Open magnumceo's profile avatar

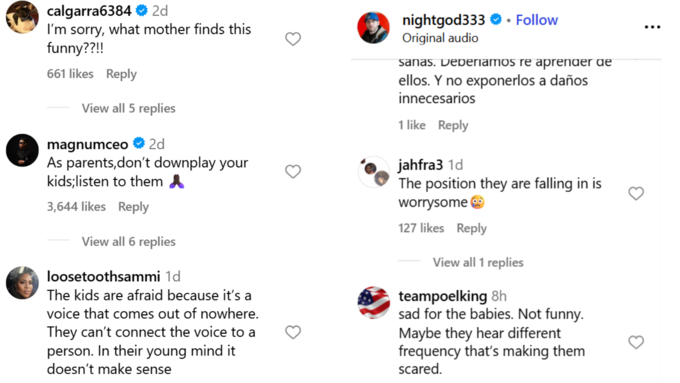[x=22, y=151]
